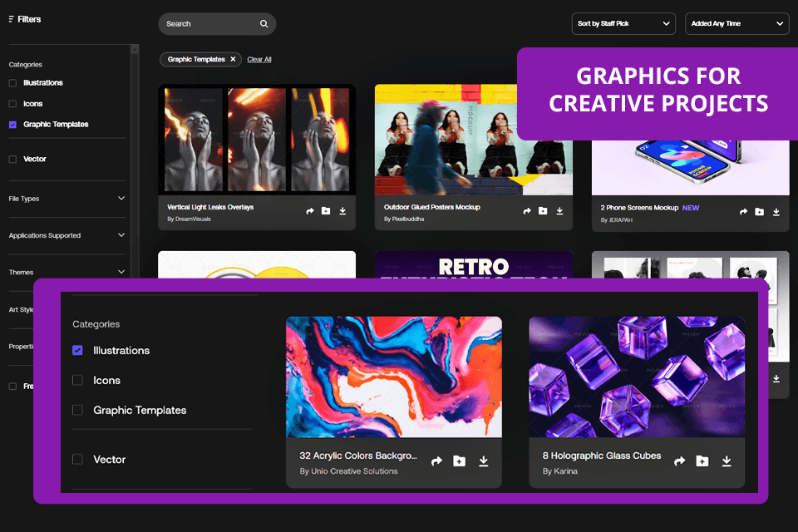This screenshot has height=532, width=798.
Task: Share 32 Acrylic Colors Backgrounds item
Action: 436,461
